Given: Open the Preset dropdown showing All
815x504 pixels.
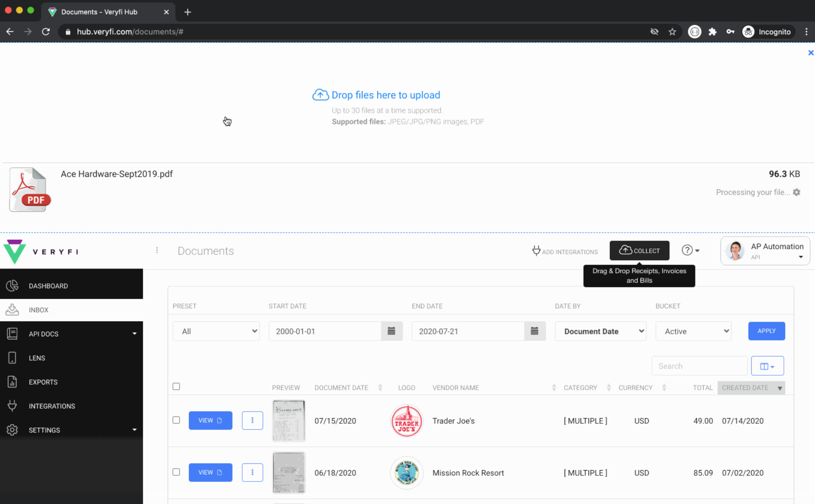Looking at the screenshot, I should pyautogui.click(x=216, y=331).
